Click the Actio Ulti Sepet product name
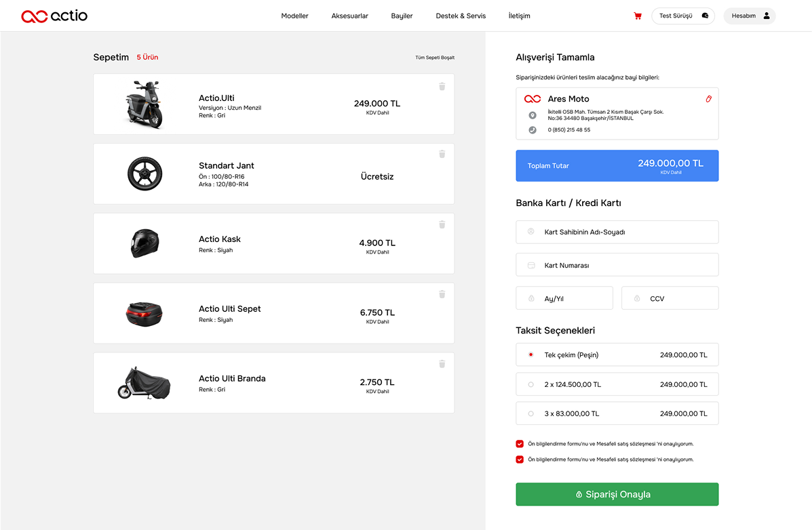The image size is (812, 530). 229,309
